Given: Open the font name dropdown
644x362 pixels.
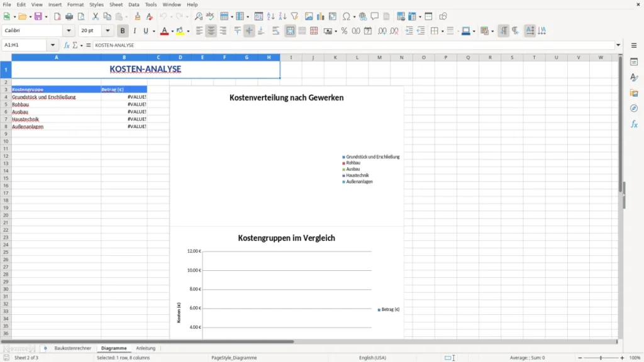Looking at the screenshot, I should 69,30.
